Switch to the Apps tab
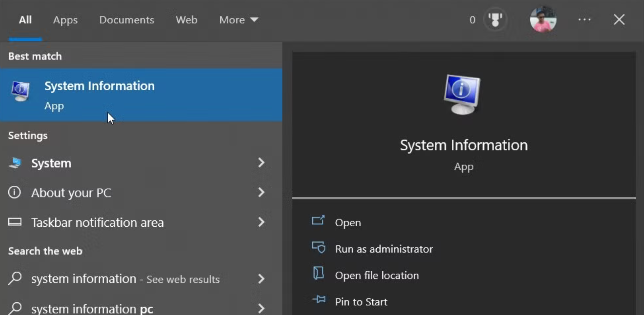Image resolution: width=644 pixels, height=315 pixels. 65,20
